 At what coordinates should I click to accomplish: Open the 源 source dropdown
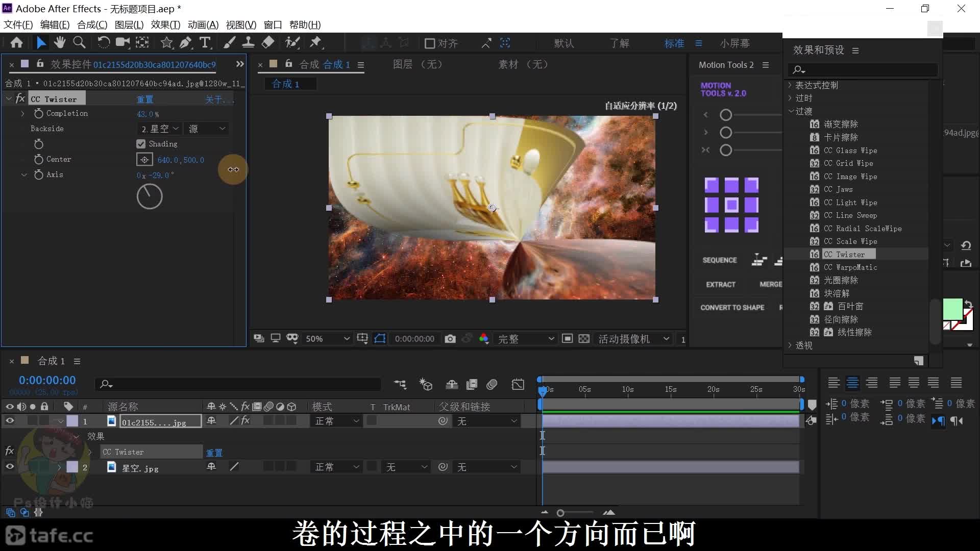click(x=207, y=129)
